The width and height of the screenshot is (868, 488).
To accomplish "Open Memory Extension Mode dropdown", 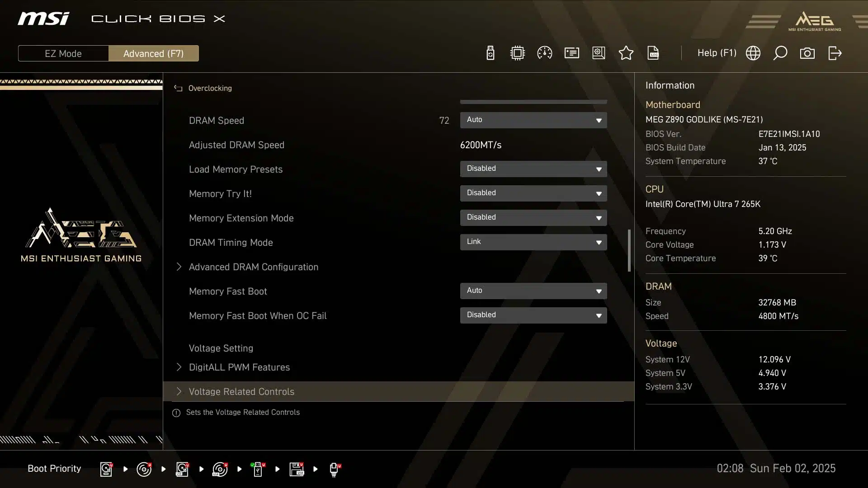I will pyautogui.click(x=533, y=217).
